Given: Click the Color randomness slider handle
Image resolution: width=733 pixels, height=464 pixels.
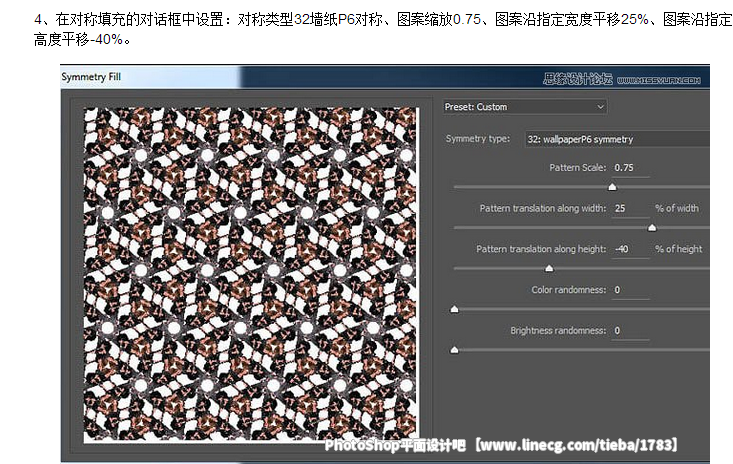Looking at the screenshot, I should click(x=454, y=310).
